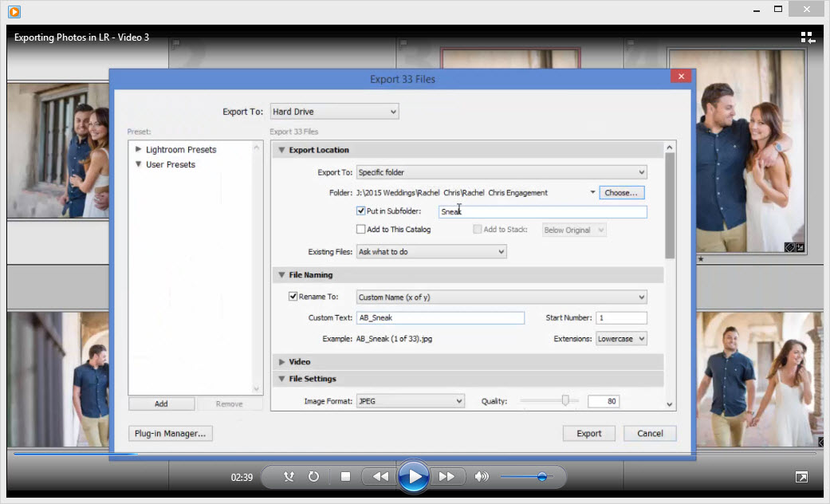Open the Existing Files dropdown

[431, 251]
